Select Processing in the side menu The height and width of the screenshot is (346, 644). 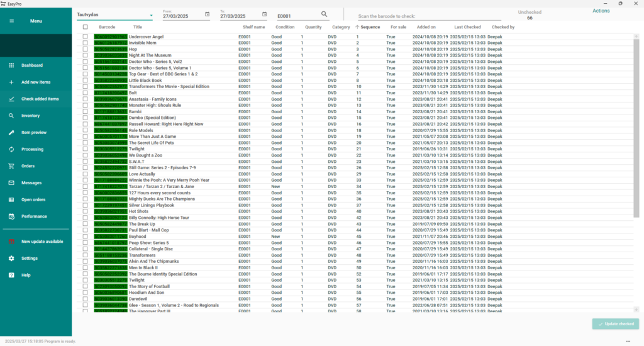coord(33,150)
